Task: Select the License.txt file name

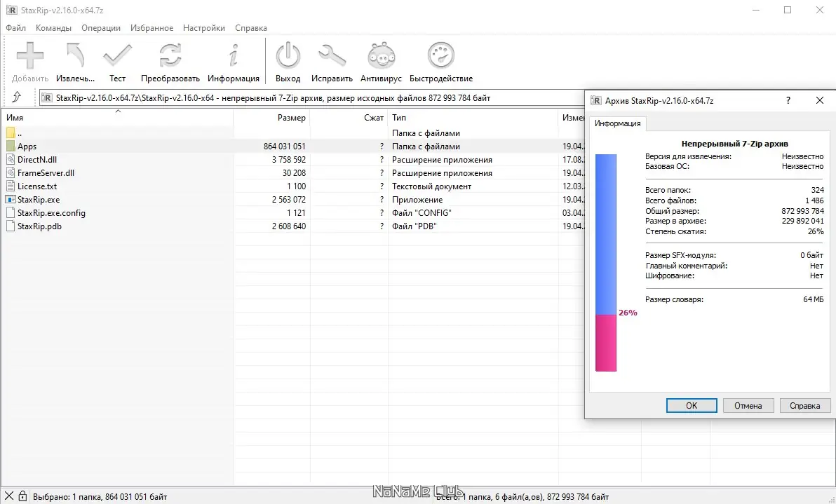Action: [36, 186]
